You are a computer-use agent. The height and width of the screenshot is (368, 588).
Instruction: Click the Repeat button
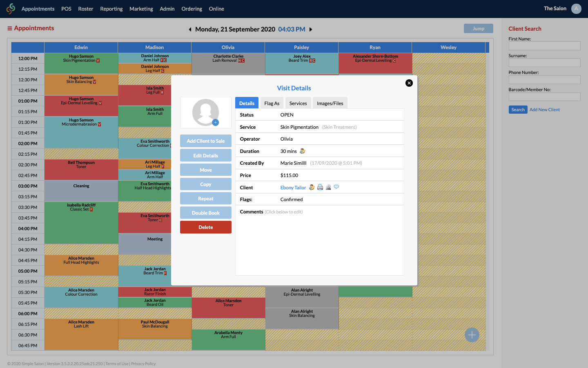pyautogui.click(x=206, y=198)
